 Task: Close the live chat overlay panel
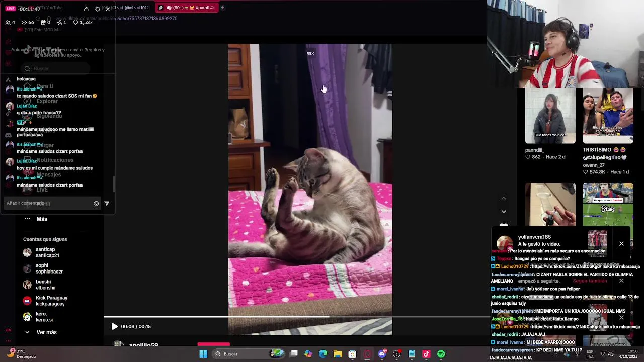[108, 9]
